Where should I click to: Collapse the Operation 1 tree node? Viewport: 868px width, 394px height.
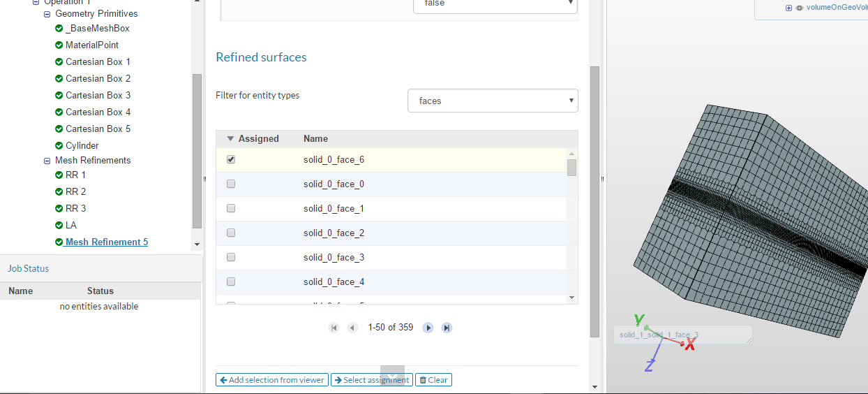(x=36, y=2)
